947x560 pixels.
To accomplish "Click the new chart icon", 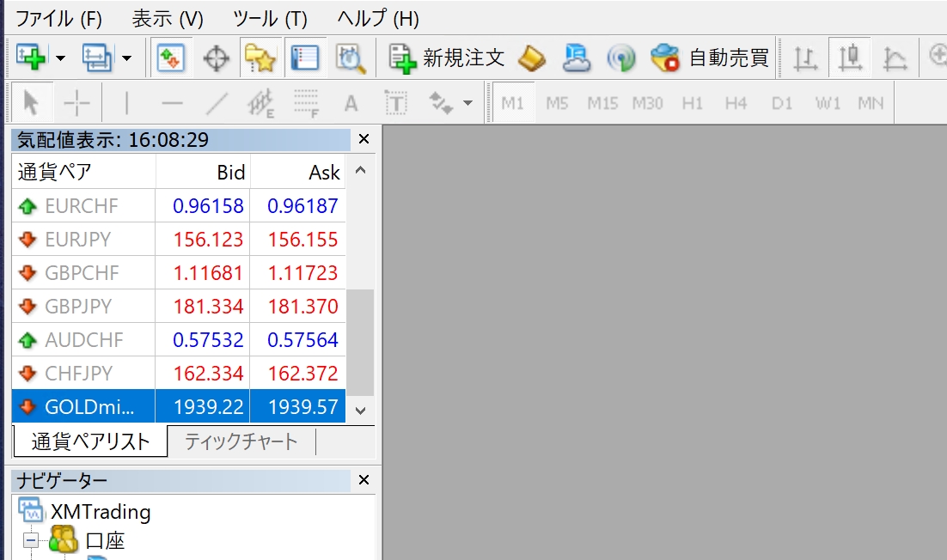I will coord(30,58).
